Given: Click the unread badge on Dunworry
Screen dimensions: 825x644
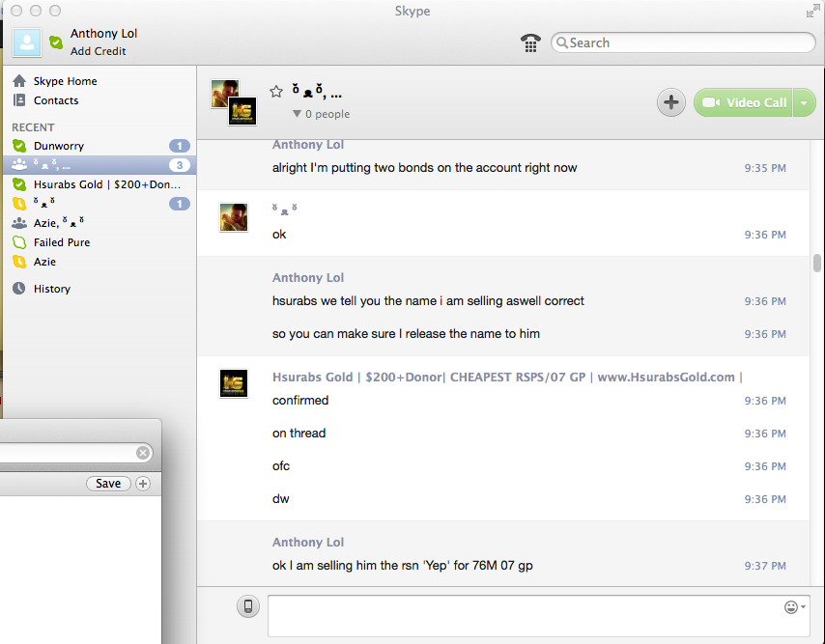Looking at the screenshot, I should click(180, 146).
